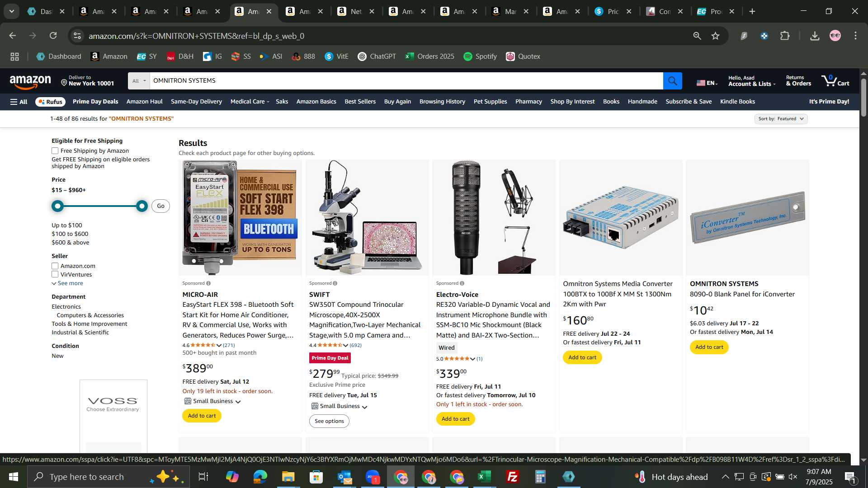868x488 pixels.
Task: Click the Windows Start button
Action: 13,477
